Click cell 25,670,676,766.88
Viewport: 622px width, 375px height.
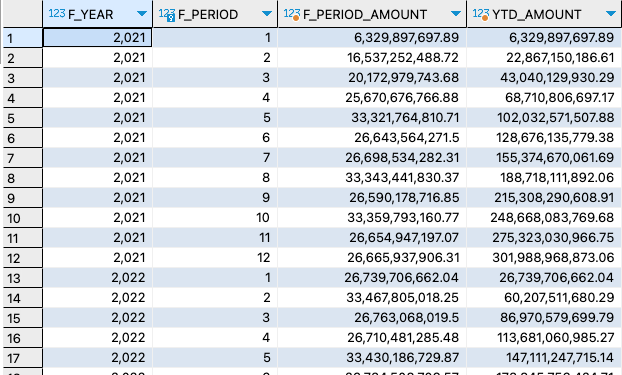(x=372, y=98)
